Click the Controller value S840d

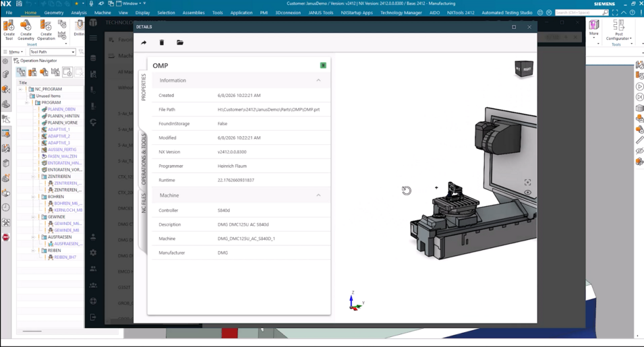tap(224, 210)
